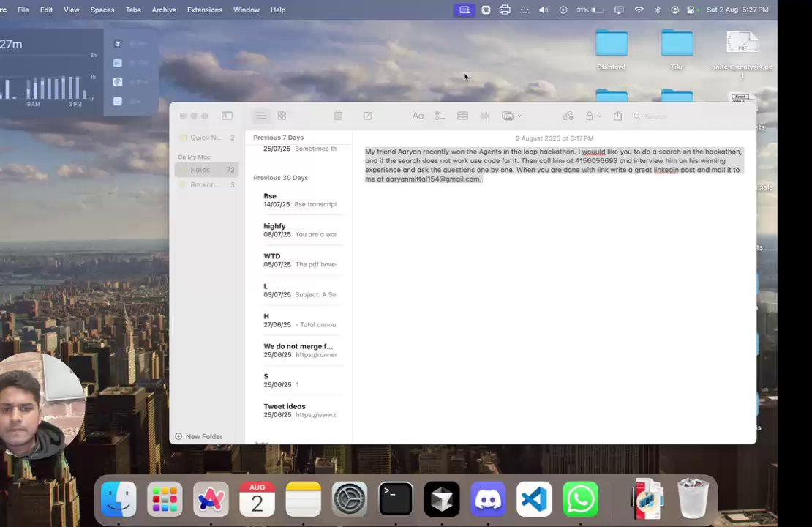
Task: Open the volume control in menu bar
Action: pos(544,10)
